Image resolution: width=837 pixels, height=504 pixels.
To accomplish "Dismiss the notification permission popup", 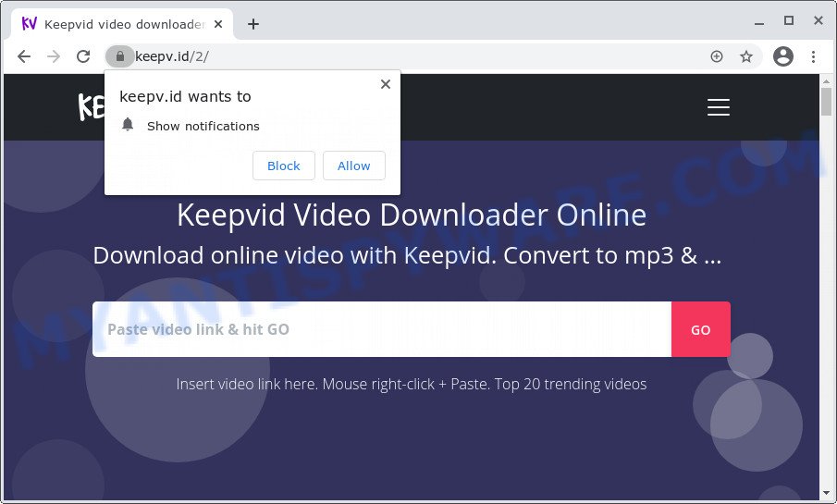I will [x=386, y=84].
